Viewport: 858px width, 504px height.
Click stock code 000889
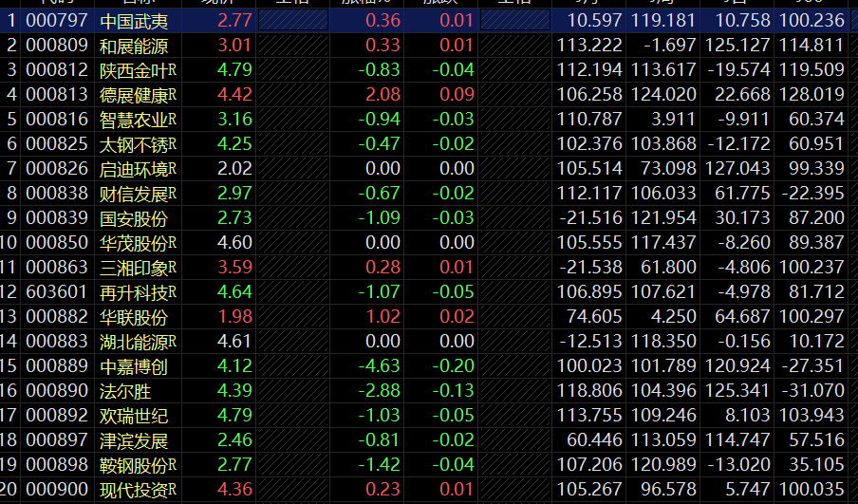(x=57, y=366)
